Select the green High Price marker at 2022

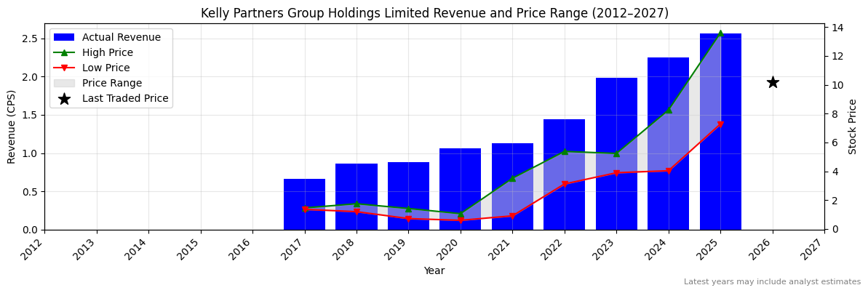click(x=565, y=151)
